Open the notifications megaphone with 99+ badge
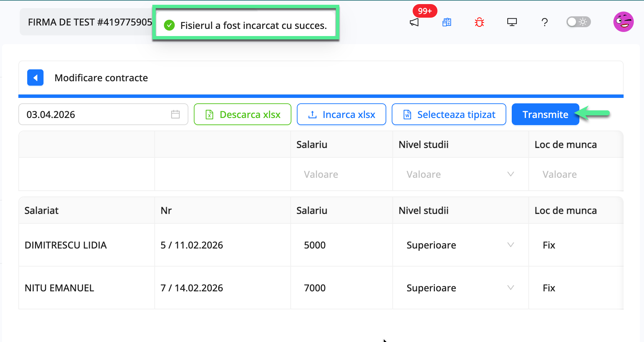 (414, 22)
